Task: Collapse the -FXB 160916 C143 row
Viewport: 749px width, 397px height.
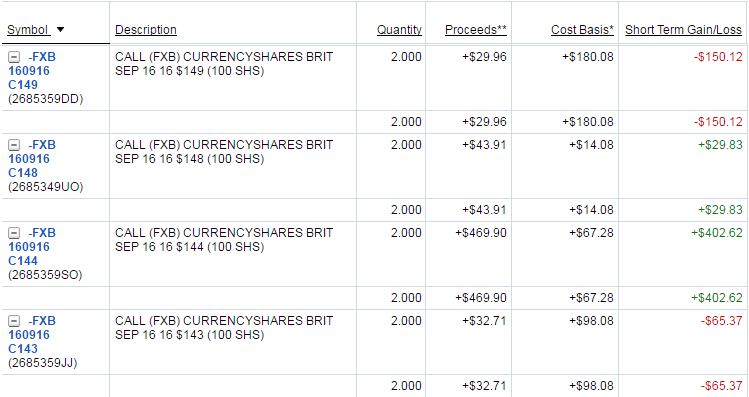Action: [x=14, y=321]
